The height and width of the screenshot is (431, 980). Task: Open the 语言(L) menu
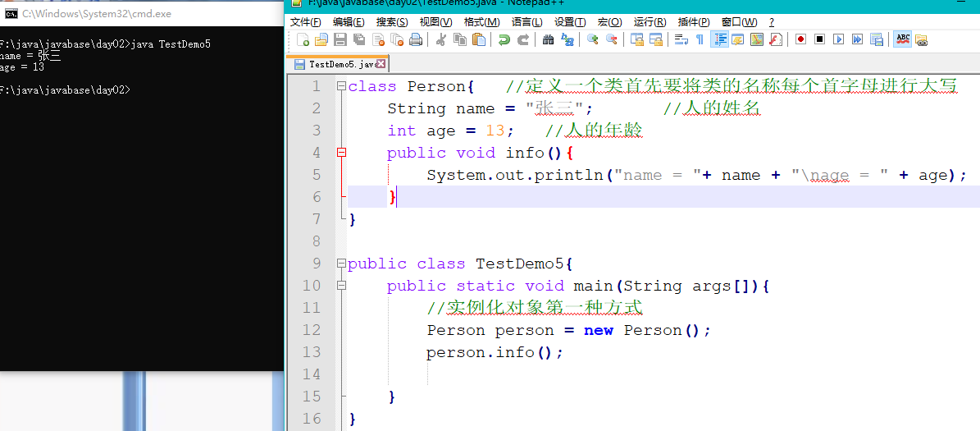(526, 22)
